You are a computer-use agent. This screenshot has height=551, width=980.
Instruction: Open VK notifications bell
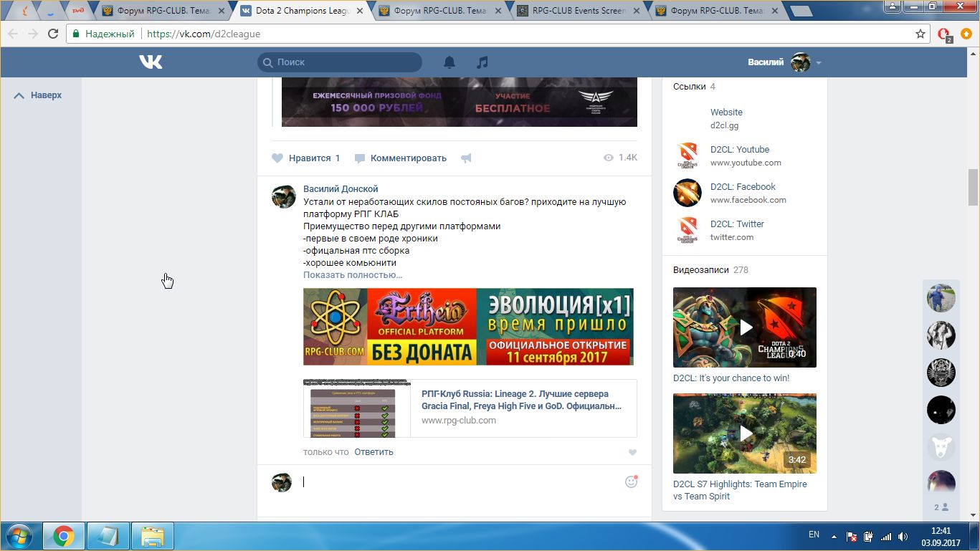(x=449, y=62)
